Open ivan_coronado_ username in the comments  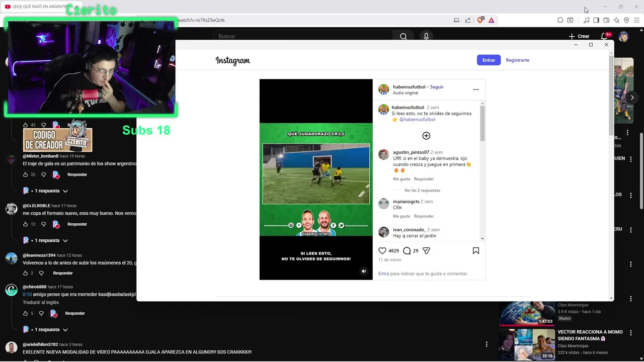coord(409,230)
